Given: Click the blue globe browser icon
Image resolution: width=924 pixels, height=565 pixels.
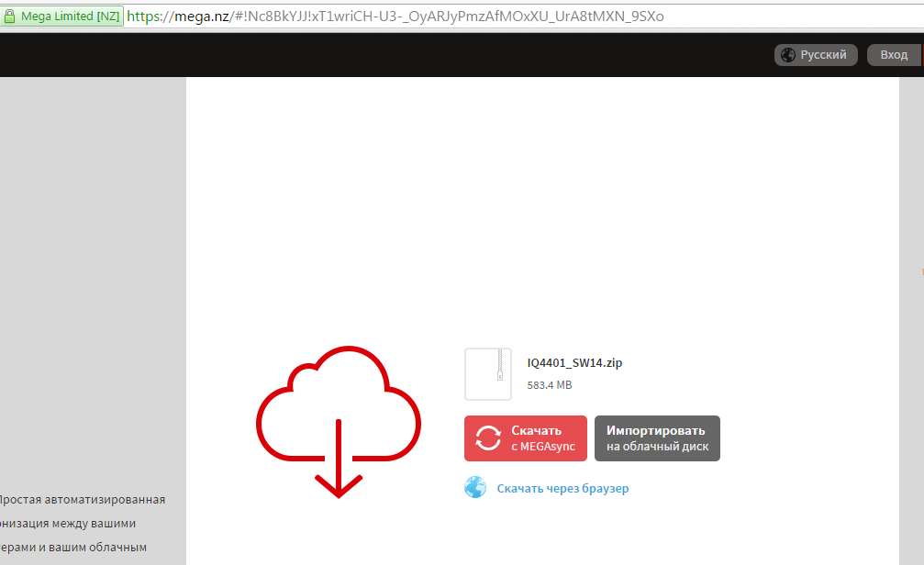Looking at the screenshot, I should pyautogui.click(x=475, y=488).
